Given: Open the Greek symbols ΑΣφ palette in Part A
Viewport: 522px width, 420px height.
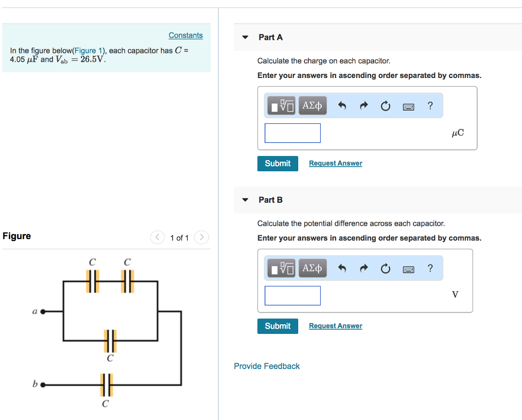Looking at the screenshot, I should [312, 106].
